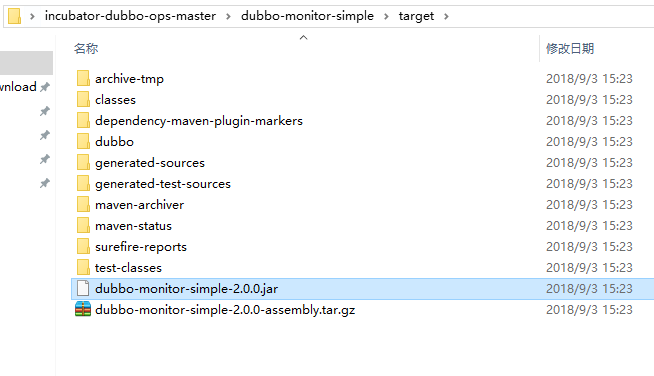The height and width of the screenshot is (376, 654).
Task: Click the blank file icon of dubbo-monitor-simple-2.0.0.jar
Action: click(x=83, y=288)
